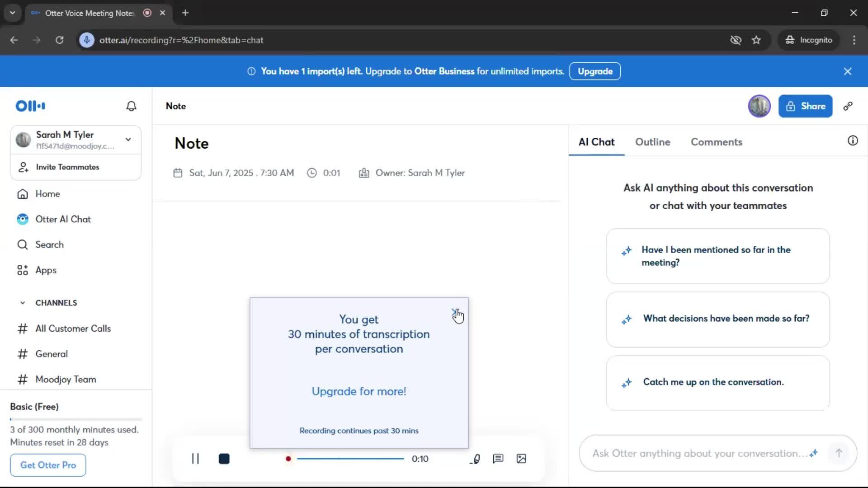868x488 pixels.
Task: Switch to the AI Chat tab
Action: [x=596, y=142]
